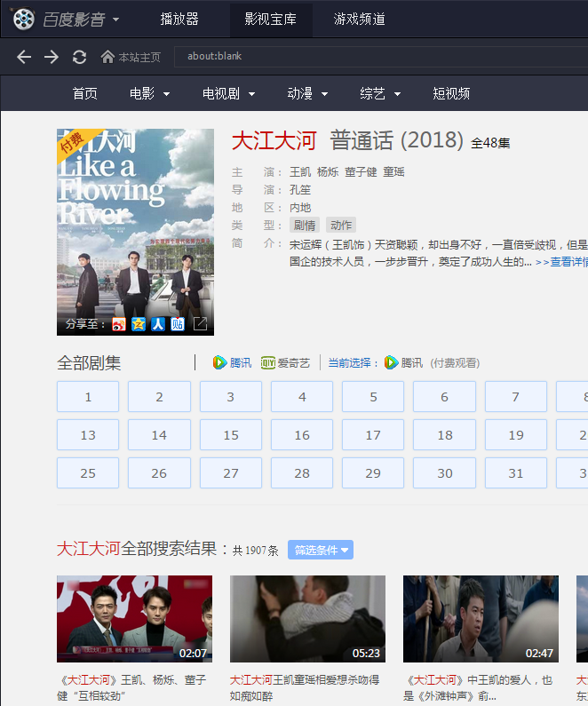The width and height of the screenshot is (588, 706).
Task: Click the Baidu Yingyin film reel logo
Action: tap(23, 19)
